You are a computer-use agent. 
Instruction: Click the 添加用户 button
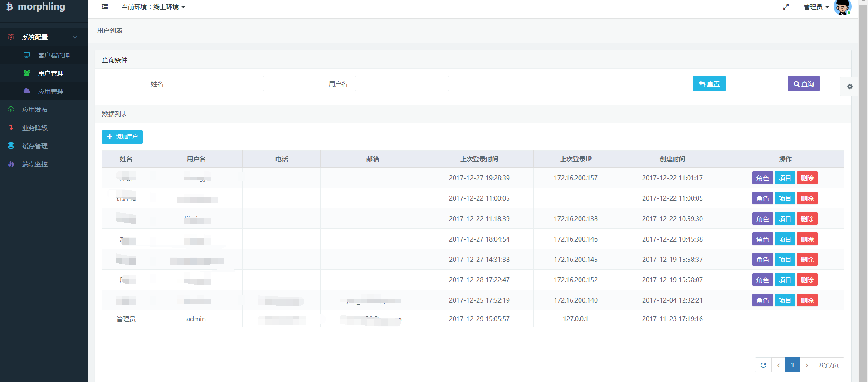pos(122,137)
